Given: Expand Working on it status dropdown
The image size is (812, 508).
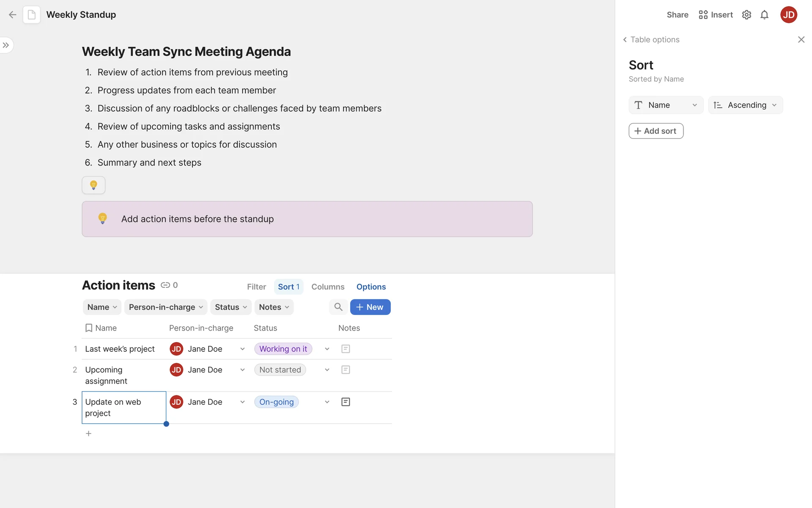Looking at the screenshot, I should pyautogui.click(x=327, y=349).
